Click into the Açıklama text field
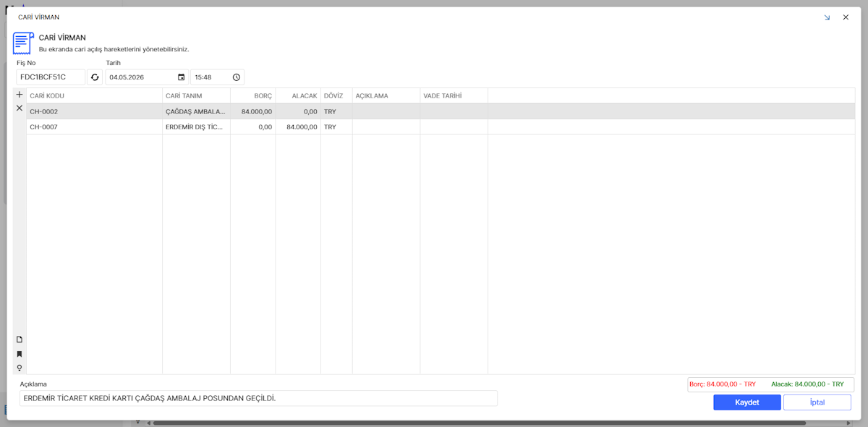 pos(258,398)
